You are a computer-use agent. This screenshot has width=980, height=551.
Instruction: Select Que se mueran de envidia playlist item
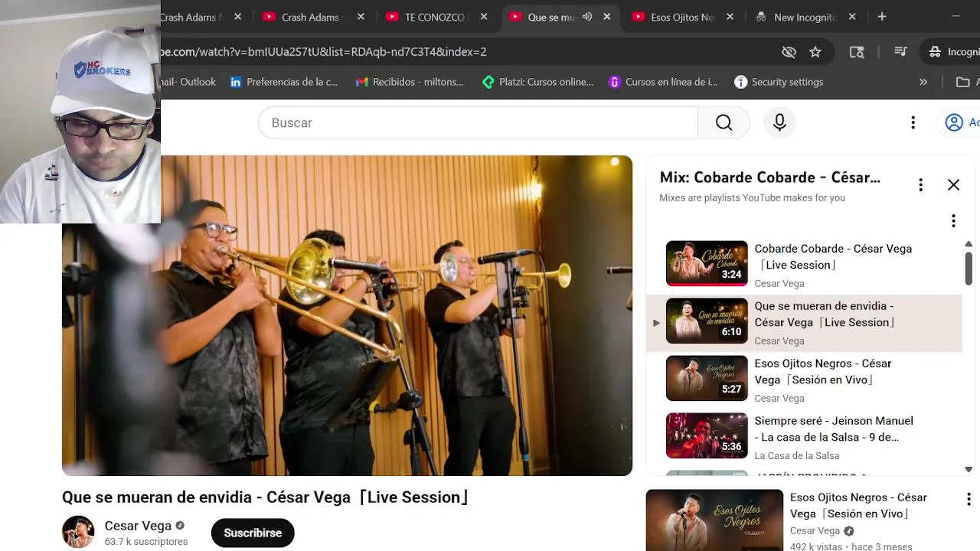point(804,323)
